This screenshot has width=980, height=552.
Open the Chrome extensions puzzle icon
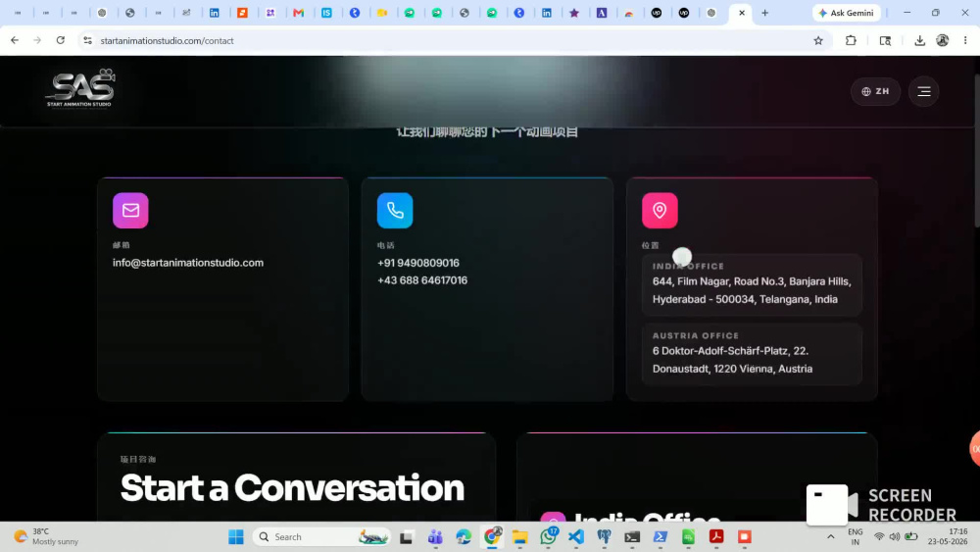click(x=851, y=40)
